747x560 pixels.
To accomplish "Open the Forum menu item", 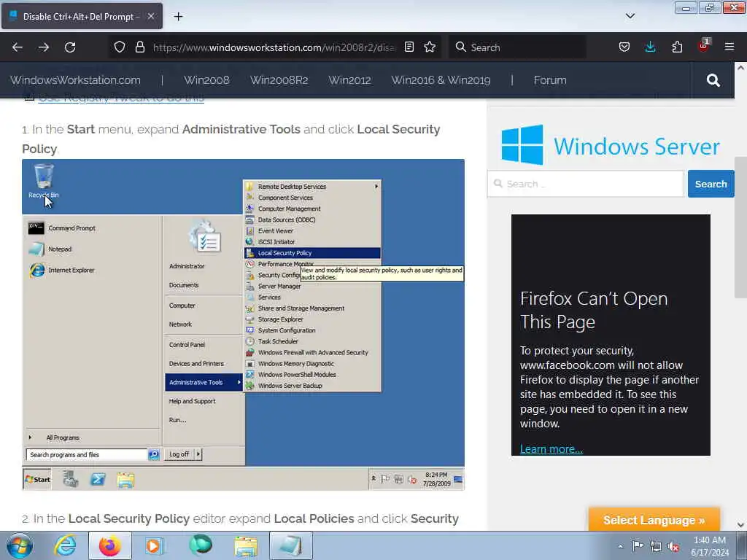I will click(550, 80).
